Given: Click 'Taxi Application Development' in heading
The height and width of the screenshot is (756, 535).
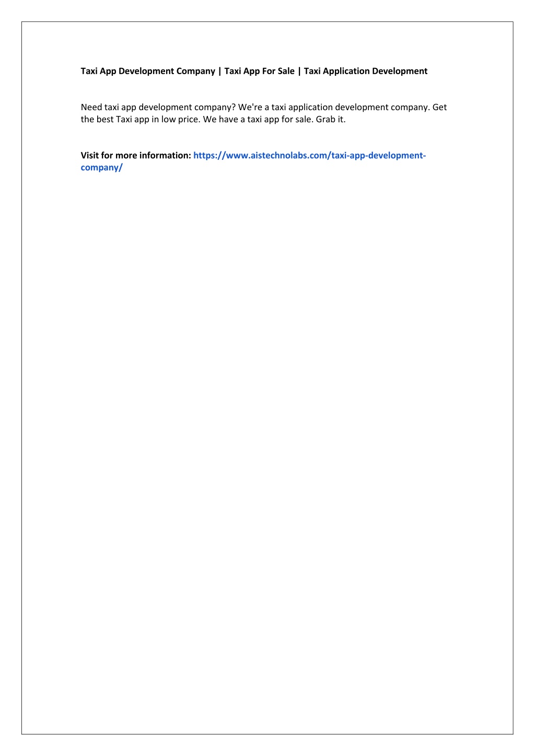Looking at the screenshot, I should pyautogui.click(x=366, y=71).
